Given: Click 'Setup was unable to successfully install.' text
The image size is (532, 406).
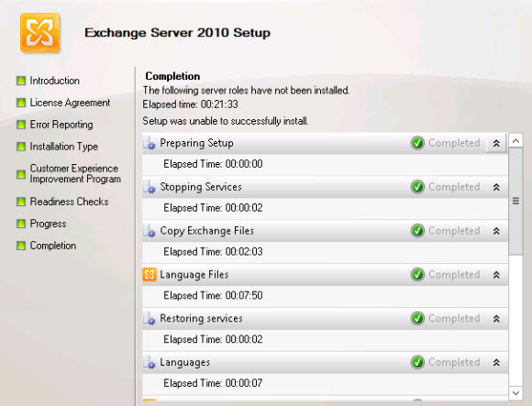Looking at the screenshot, I should (x=226, y=121).
